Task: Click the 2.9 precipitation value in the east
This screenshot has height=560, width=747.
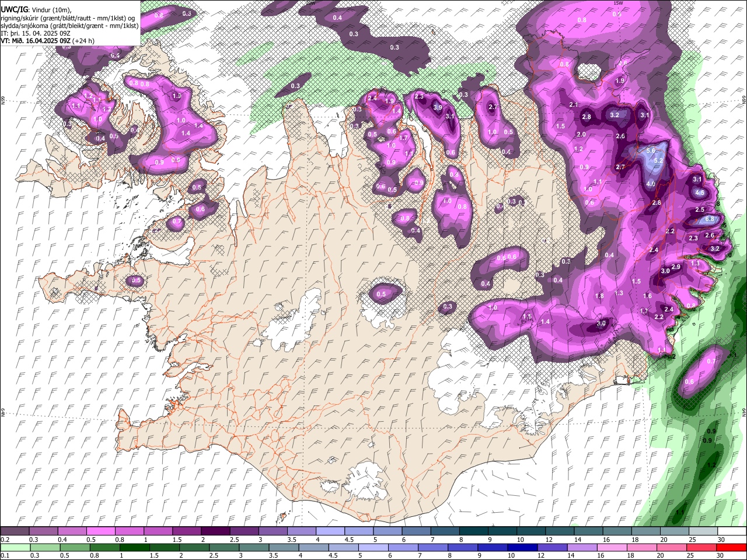Action: pos(676,267)
